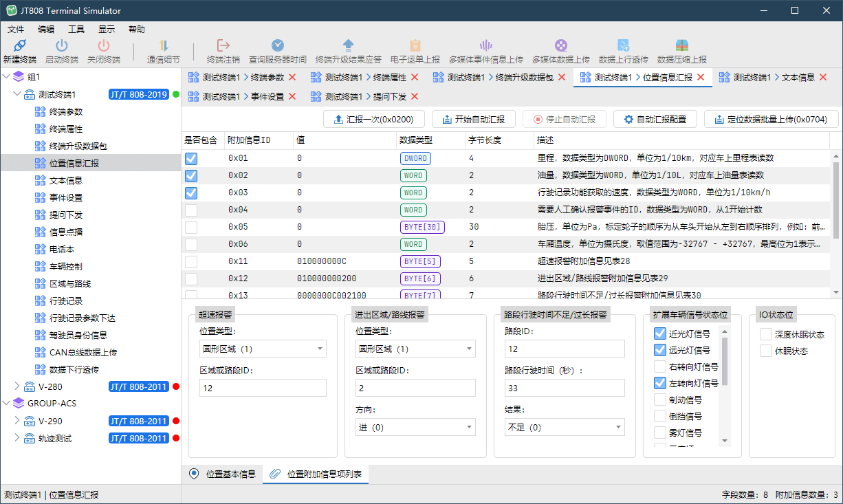Image resolution: width=843 pixels, height=504 pixels.
Task: Open the 工具 menu
Action: coord(76,29)
